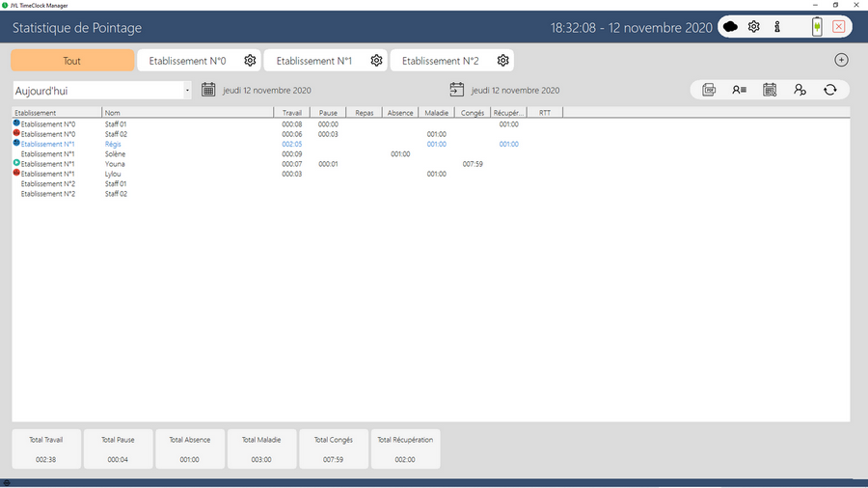Click Total Récupération summary card
The width and height of the screenshot is (868, 488).
[x=406, y=448]
